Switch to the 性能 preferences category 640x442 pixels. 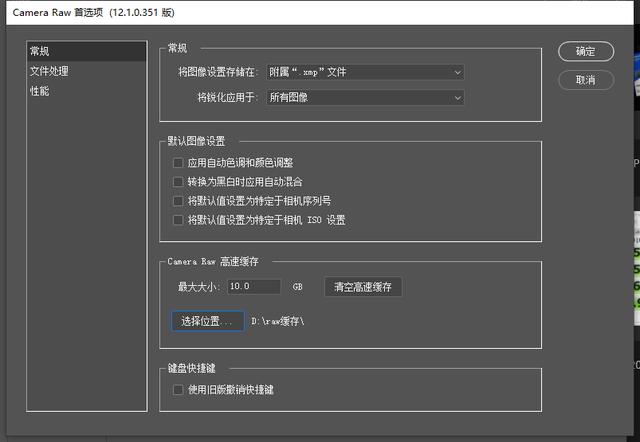pos(86,91)
